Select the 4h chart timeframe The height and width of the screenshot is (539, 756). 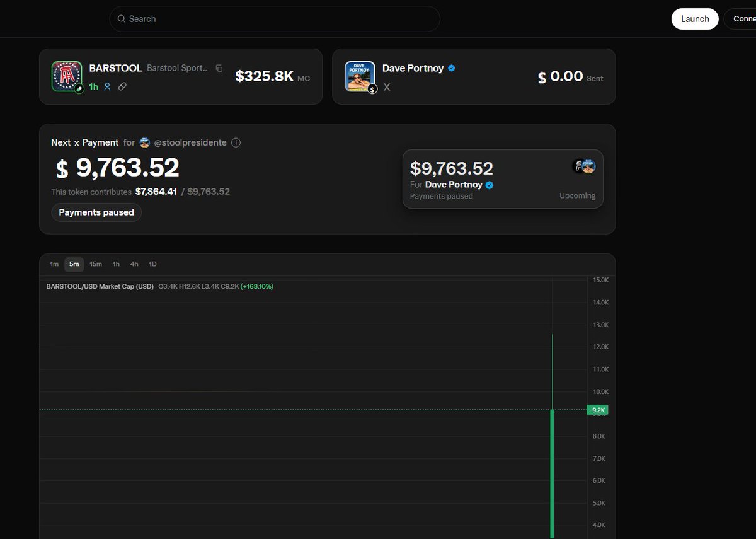click(134, 264)
